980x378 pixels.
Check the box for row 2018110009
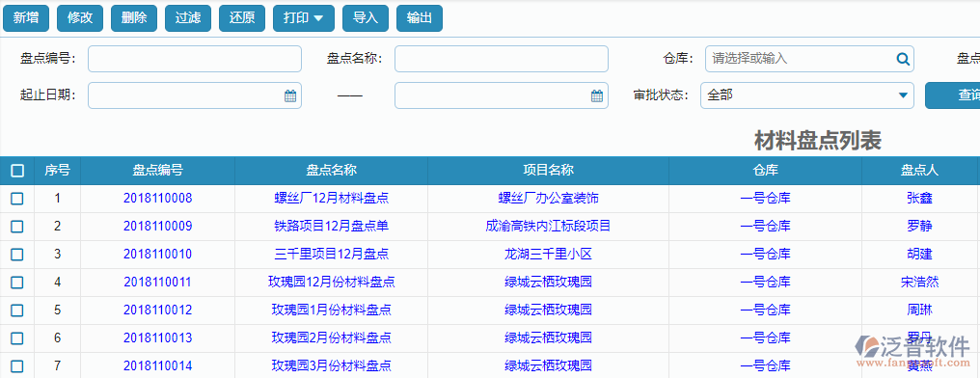[x=16, y=227]
